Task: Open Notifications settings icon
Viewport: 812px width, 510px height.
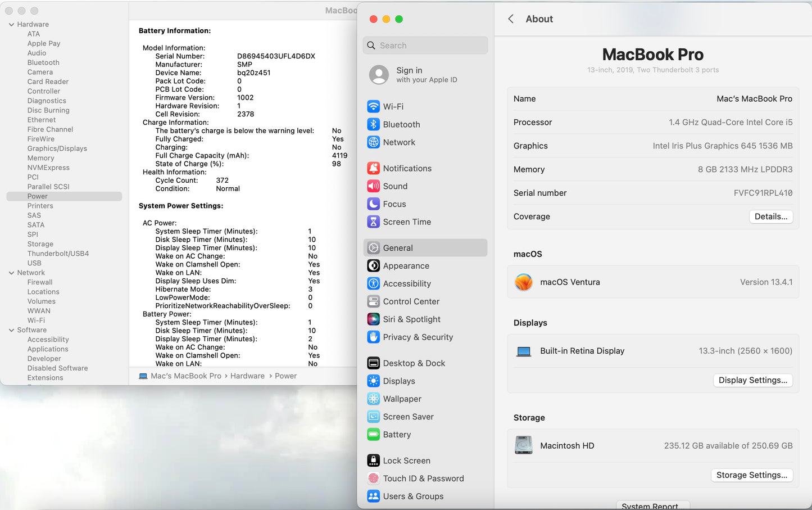Action: coord(373,168)
